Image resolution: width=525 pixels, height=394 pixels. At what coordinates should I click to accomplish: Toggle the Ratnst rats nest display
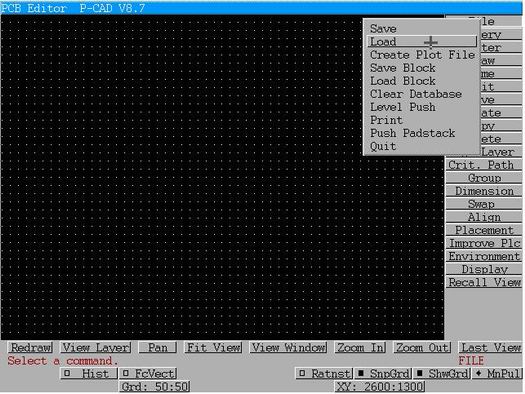point(324,373)
